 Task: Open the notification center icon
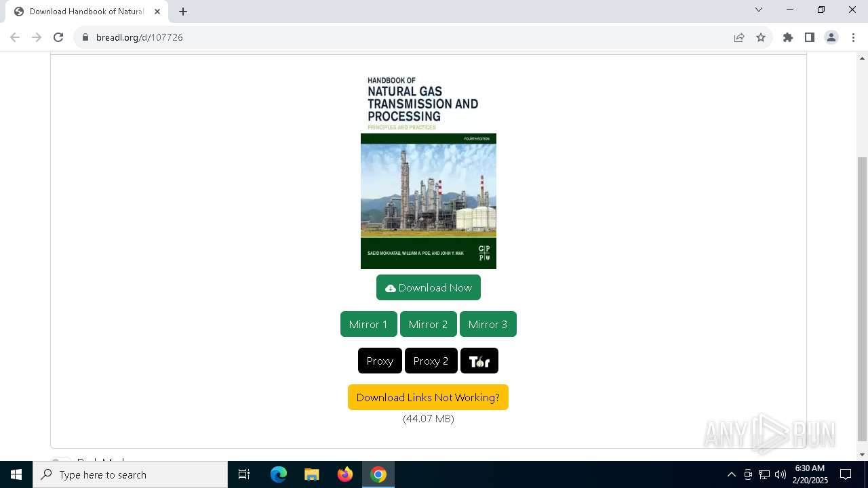846,474
